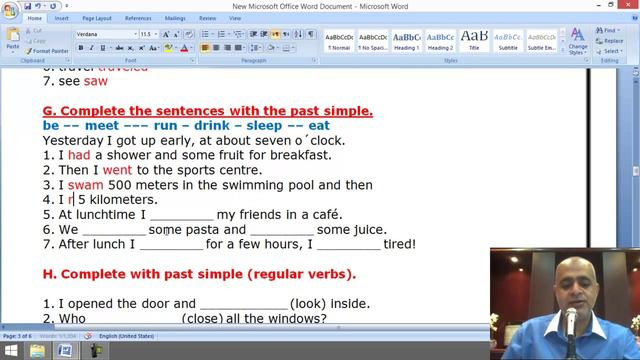The width and height of the screenshot is (640, 360).
Task: Open the 11.5 font size dropdown
Action: pos(156,34)
